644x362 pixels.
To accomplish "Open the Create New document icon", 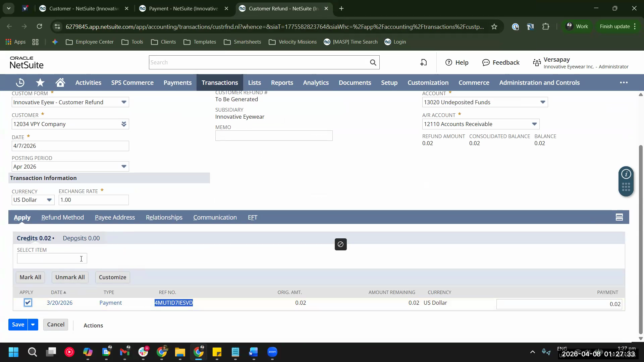I will [424, 62].
